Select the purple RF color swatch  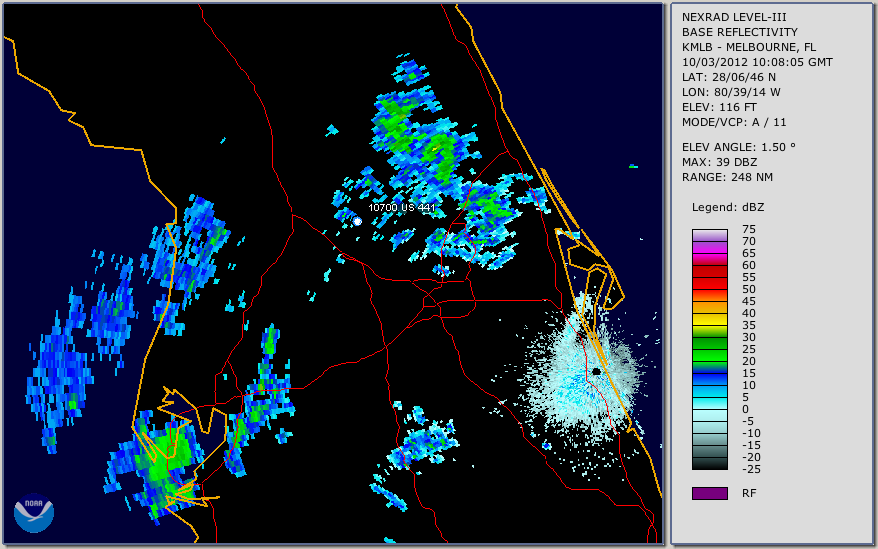709,493
